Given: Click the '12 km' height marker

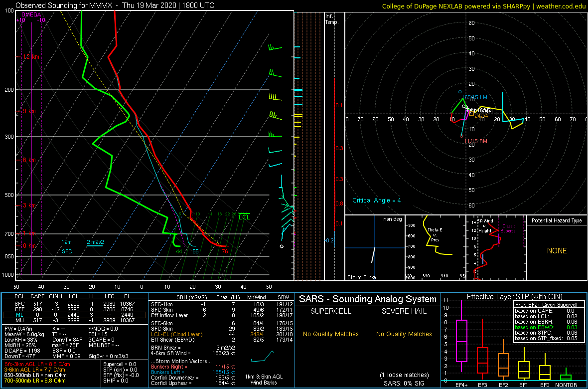Looking at the screenshot, I should [x=31, y=57].
